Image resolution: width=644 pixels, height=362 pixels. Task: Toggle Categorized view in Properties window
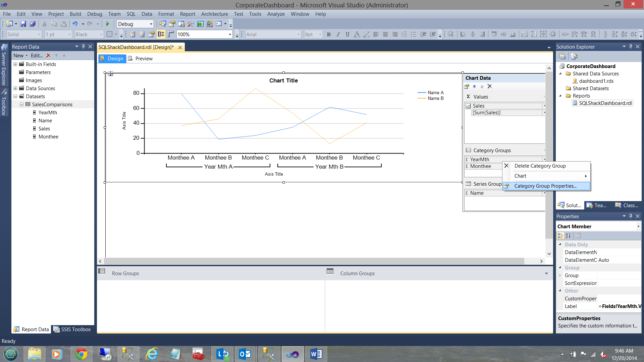560,236
